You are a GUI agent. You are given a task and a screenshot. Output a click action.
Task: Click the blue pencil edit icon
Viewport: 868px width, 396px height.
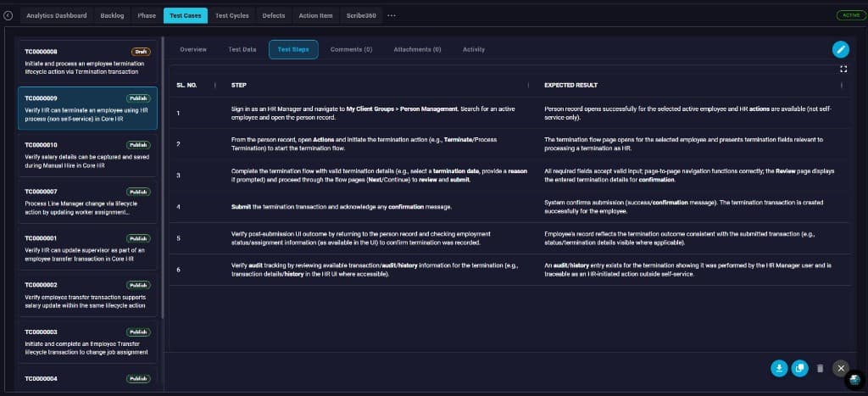[841, 49]
